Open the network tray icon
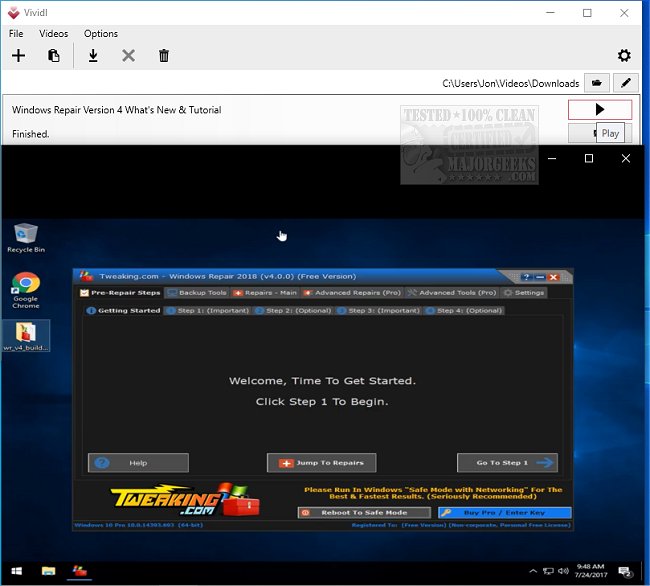 pyautogui.click(x=548, y=571)
